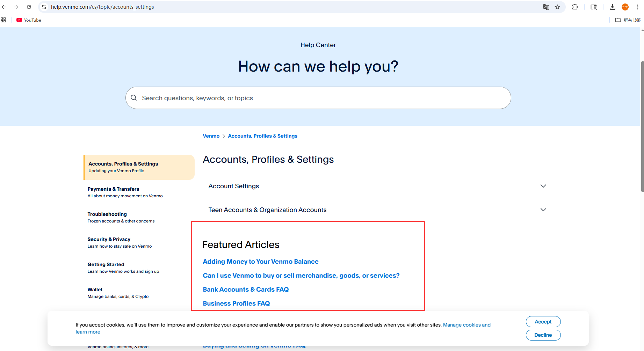Screen dimensions: 644x351
Task: Accept cookies in the banner
Action: click(x=543, y=322)
